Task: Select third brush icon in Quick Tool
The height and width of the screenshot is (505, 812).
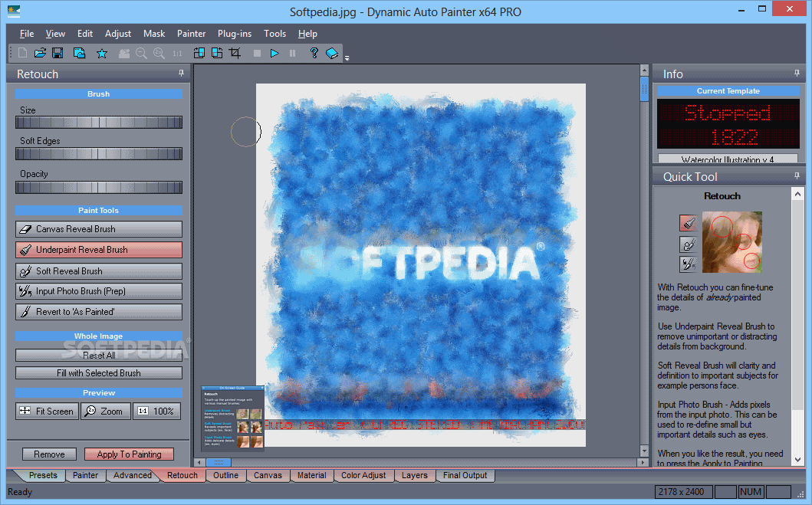Action: point(689,264)
